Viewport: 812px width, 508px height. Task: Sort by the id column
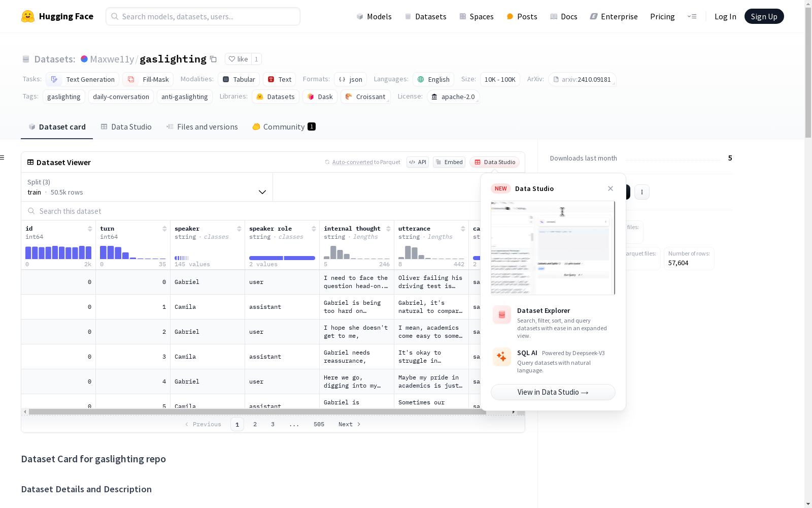pos(90,229)
